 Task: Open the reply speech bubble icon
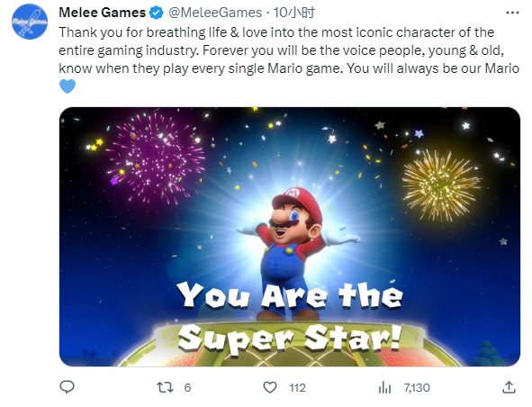pyautogui.click(x=67, y=387)
